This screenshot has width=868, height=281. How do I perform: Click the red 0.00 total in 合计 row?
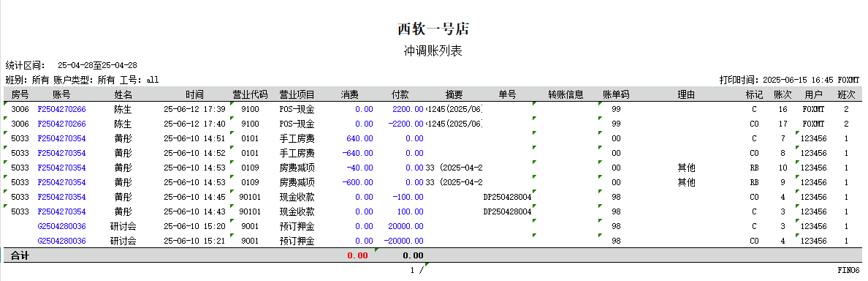click(x=357, y=255)
